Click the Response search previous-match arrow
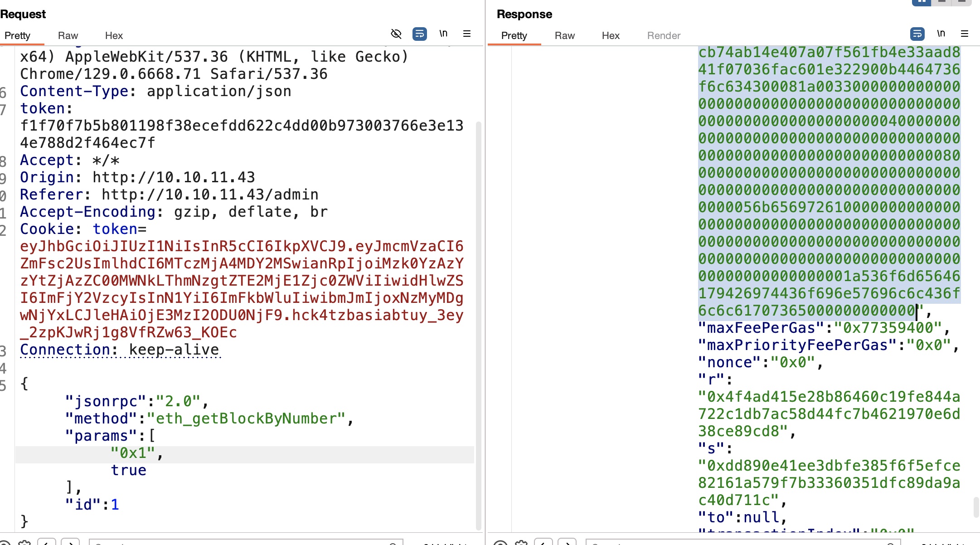Viewport: 980px width, 545px height. coord(543,542)
